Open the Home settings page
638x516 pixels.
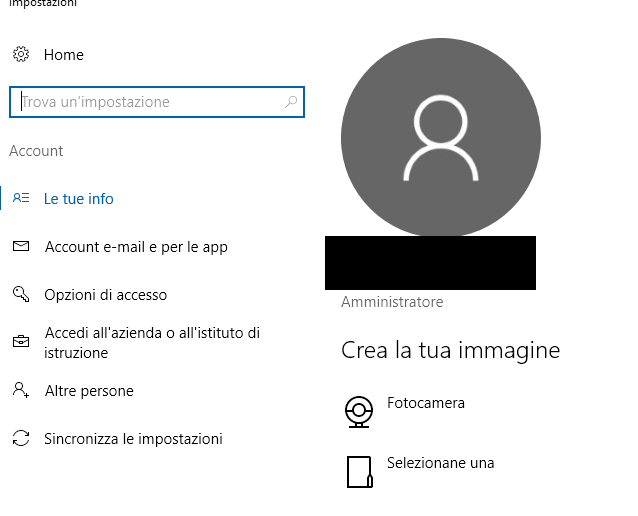click(x=64, y=55)
